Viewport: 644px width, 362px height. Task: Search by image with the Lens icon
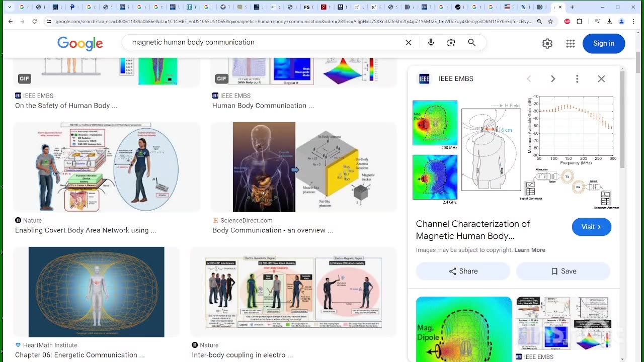tap(451, 43)
